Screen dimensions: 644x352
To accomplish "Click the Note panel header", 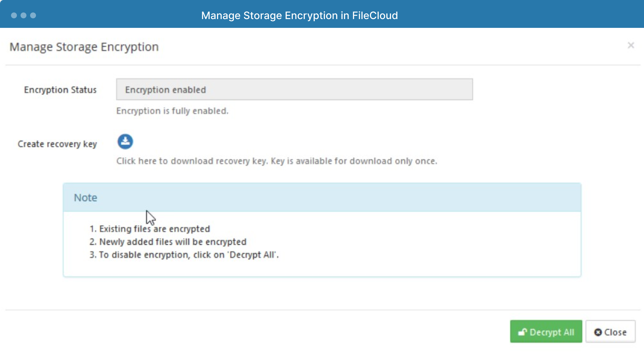I will pos(322,198).
